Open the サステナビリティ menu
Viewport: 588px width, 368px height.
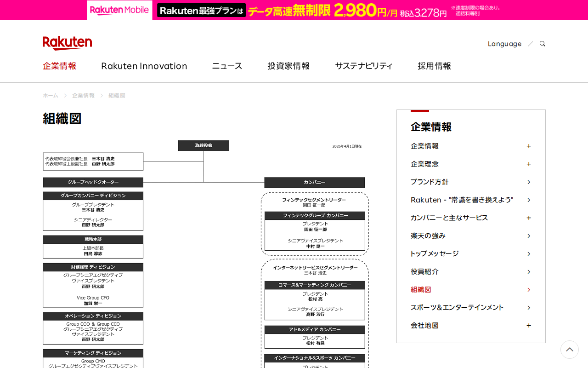click(x=364, y=66)
